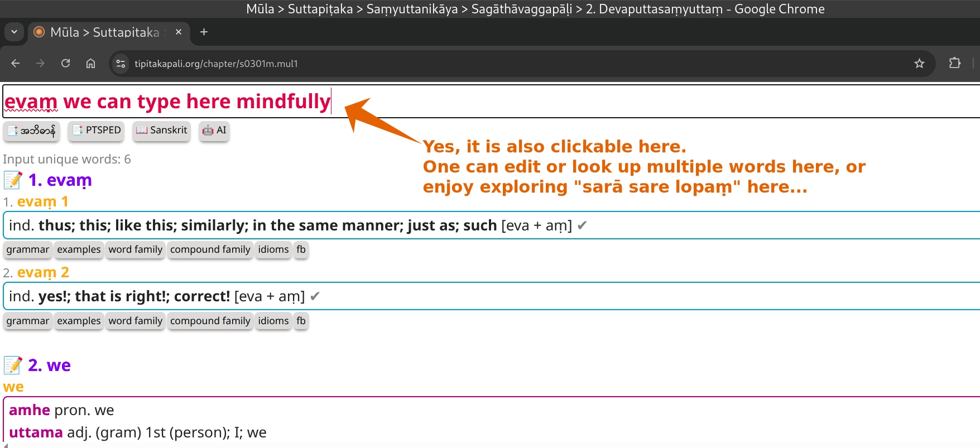980x448 pixels.
Task: Click the orange entry evaṃ 2
Action: click(43, 272)
